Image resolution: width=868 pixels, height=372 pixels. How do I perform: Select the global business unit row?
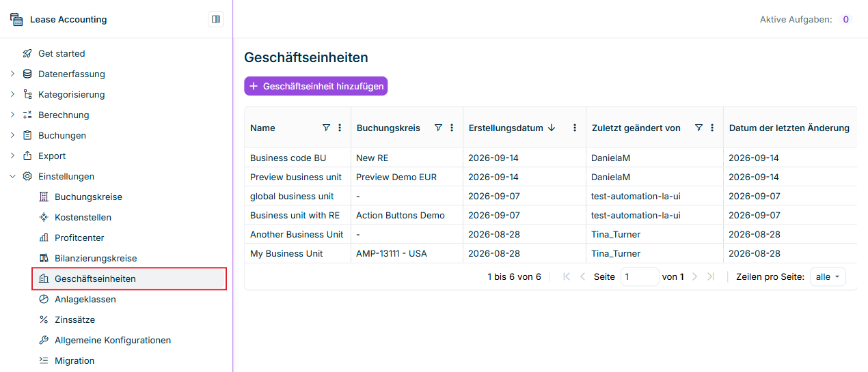point(550,196)
